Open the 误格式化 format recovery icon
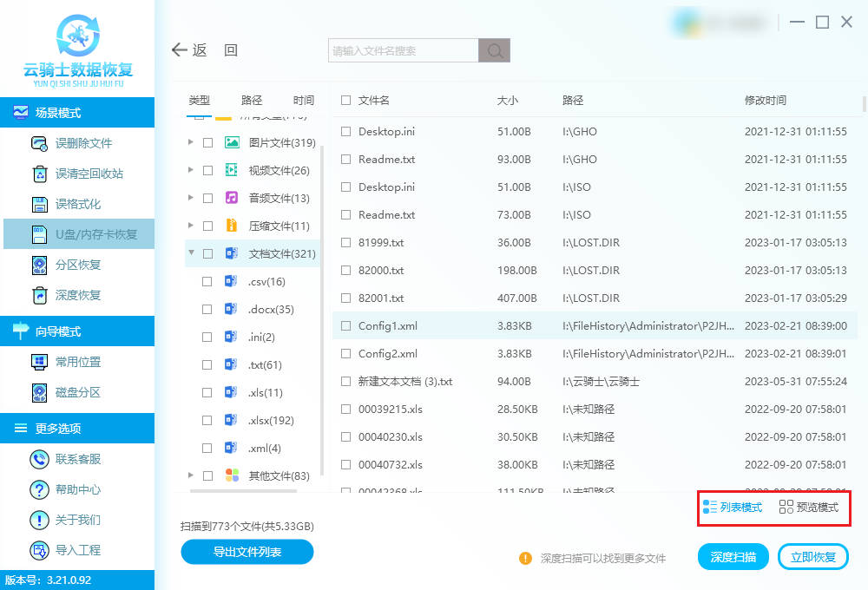This screenshot has height=590, width=868. coord(40,204)
